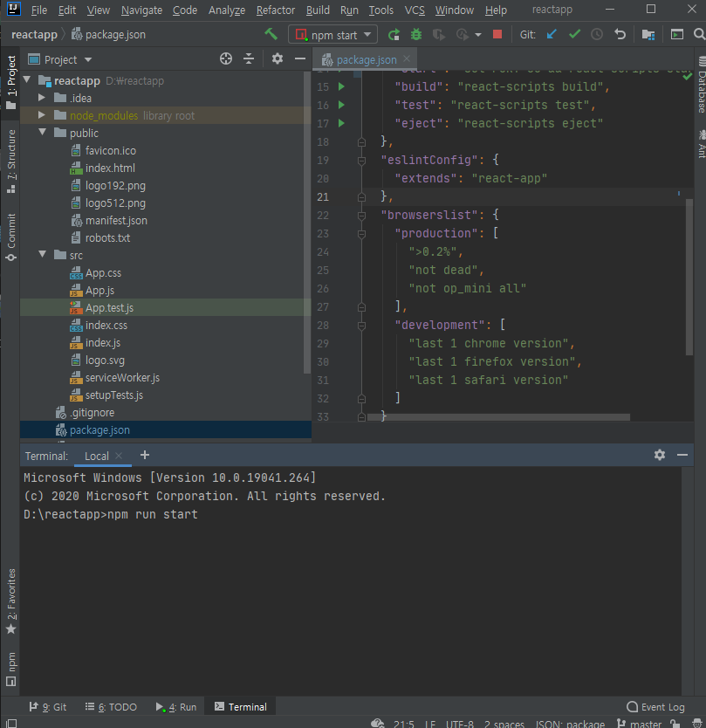The height and width of the screenshot is (728, 706).
Task: Click 2 spaces indent setting
Action: tap(504, 724)
